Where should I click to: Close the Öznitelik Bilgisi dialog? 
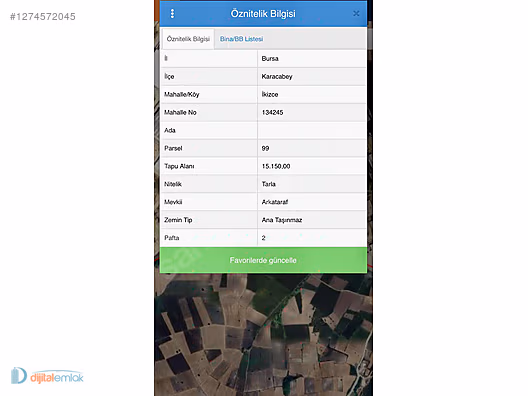coord(356,13)
